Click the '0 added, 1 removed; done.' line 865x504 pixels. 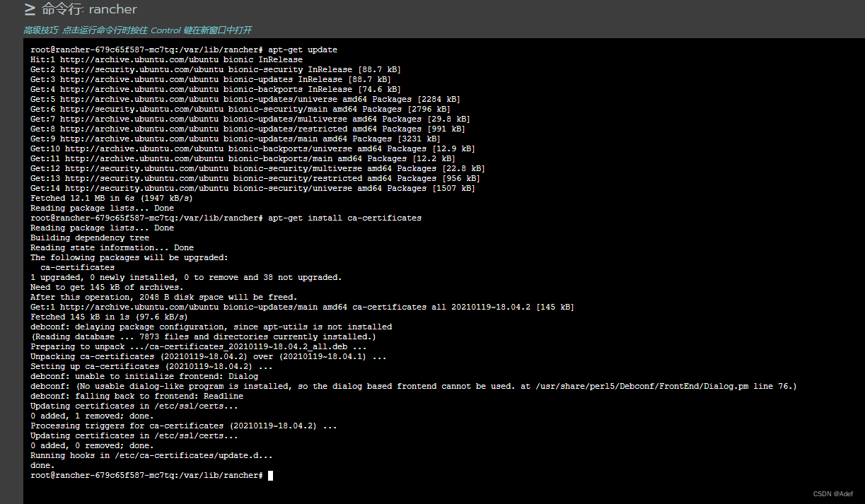(x=92, y=416)
